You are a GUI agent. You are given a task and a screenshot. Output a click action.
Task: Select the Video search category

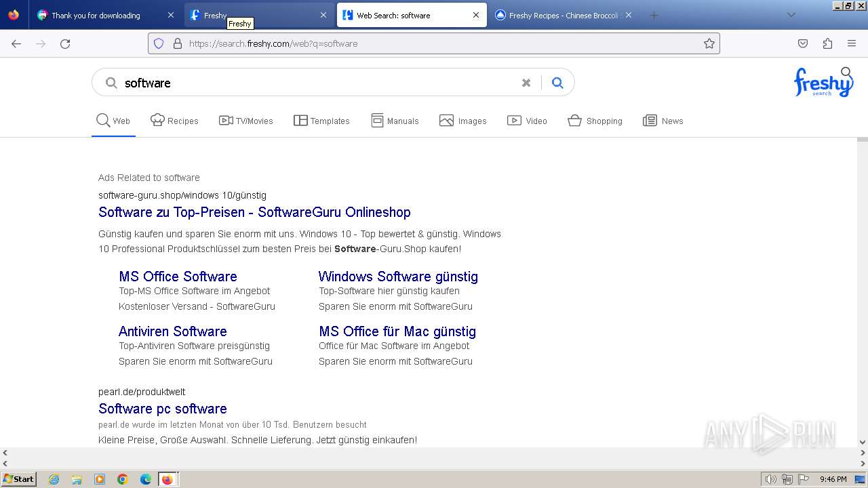(527, 121)
